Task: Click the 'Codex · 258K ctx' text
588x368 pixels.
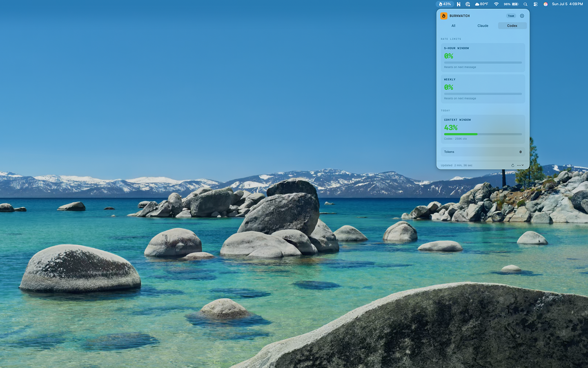Action: pyautogui.click(x=455, y=139)
